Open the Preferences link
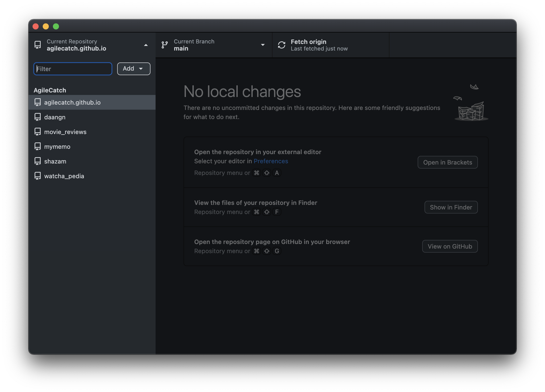 click(x=271, y=160)
